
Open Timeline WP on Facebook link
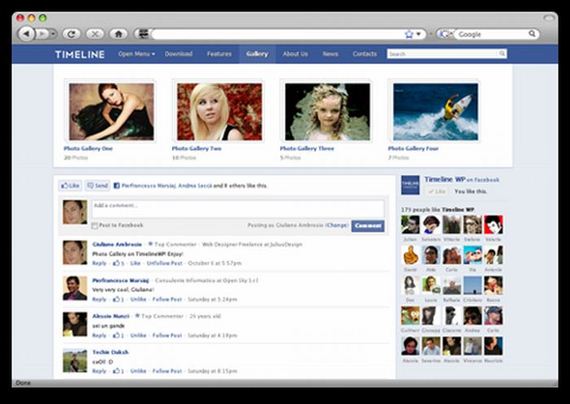[462, 180]
